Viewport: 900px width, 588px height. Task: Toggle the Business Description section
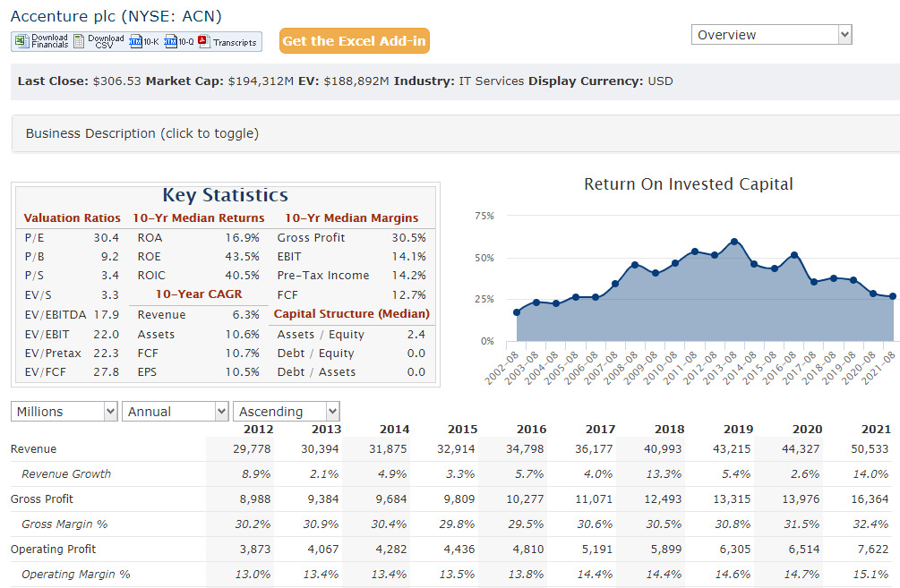(142, 133)
